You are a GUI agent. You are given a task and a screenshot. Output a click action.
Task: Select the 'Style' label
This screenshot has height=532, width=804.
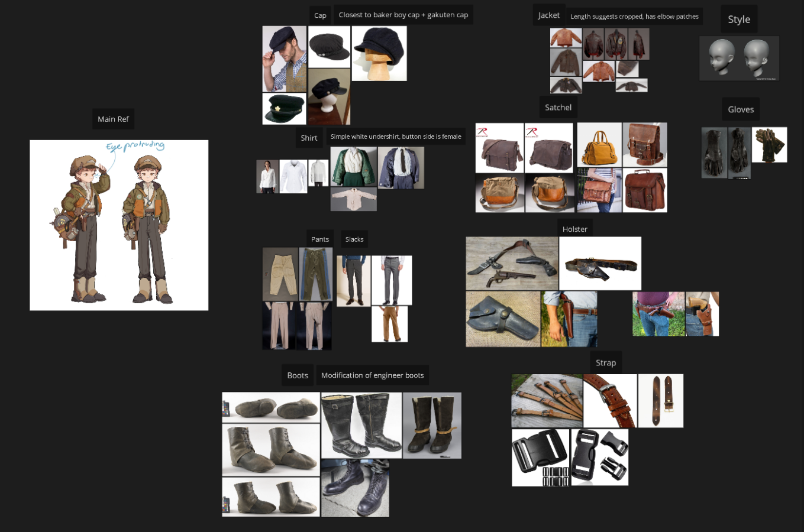tap(739, 19)
